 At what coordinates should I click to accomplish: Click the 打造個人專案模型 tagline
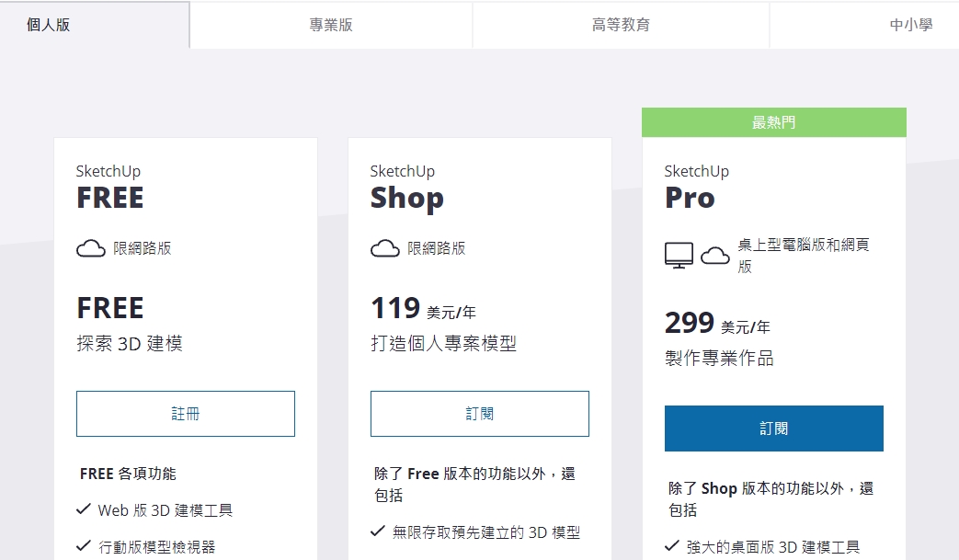point(443,344)
